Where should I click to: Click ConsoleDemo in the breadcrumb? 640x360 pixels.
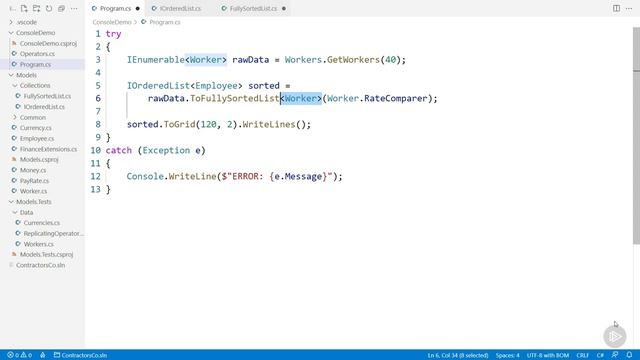tap(112, 22)
